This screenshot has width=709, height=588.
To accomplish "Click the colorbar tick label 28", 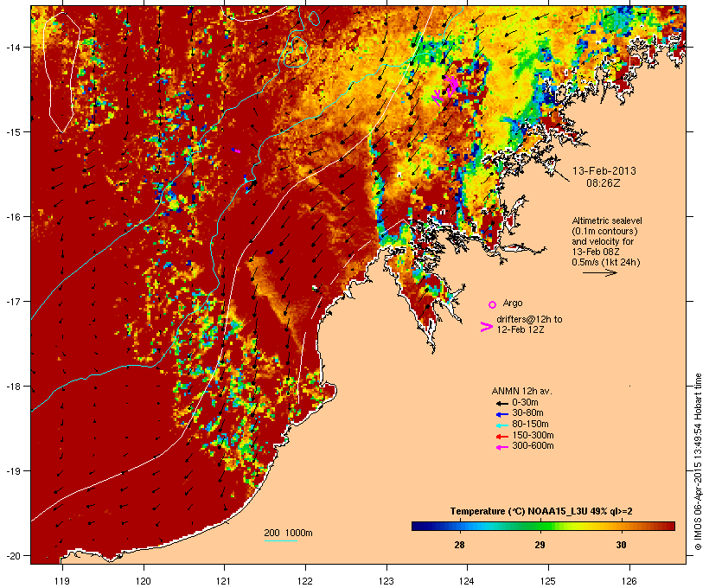I will click(x=459, y=545).
